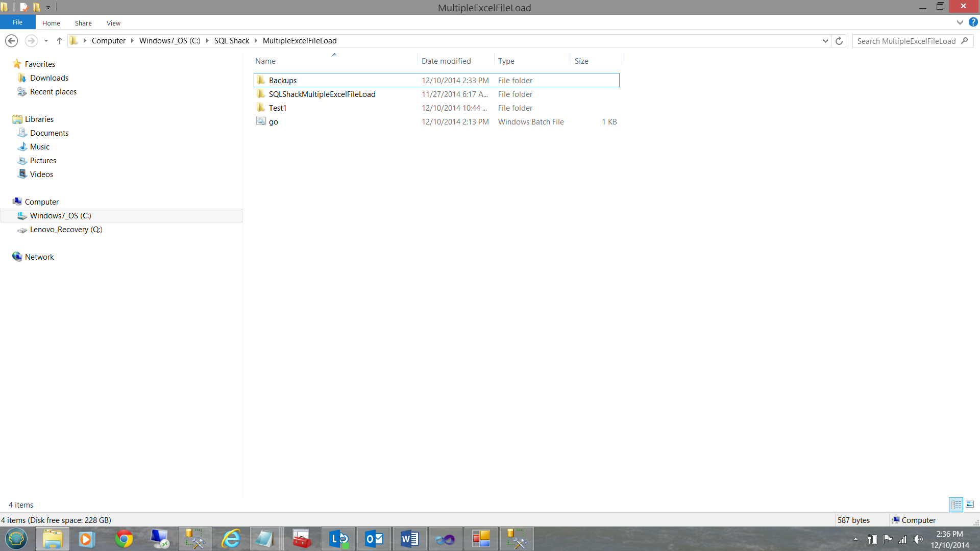Sort by the Date modified column header

point(446,61)
